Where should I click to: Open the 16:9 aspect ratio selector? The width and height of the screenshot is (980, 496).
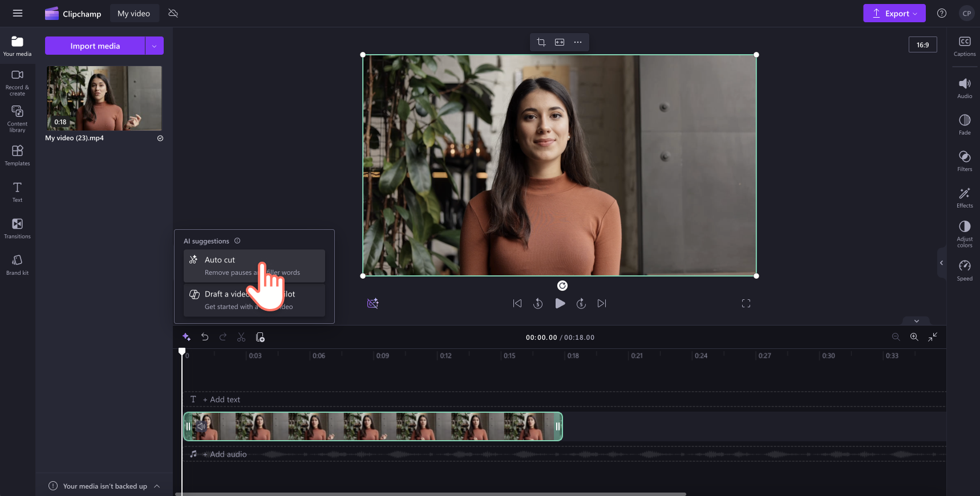(x=922, y=44)
